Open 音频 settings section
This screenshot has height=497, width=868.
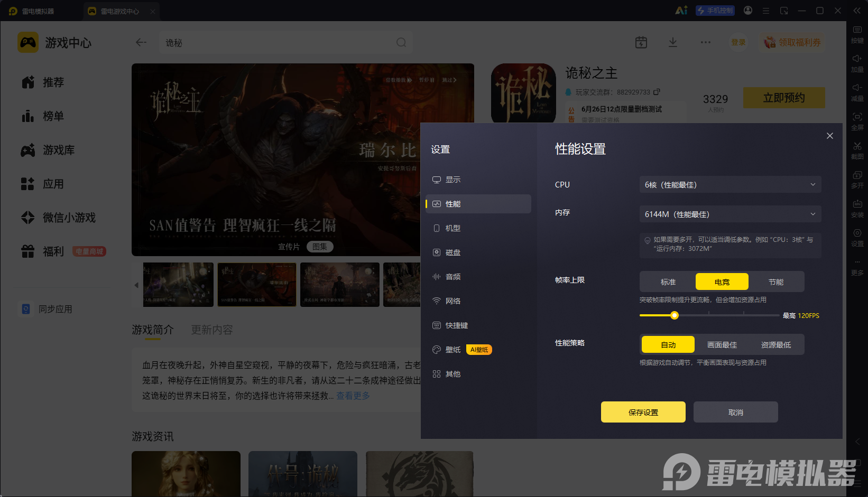tap(478, 277)
